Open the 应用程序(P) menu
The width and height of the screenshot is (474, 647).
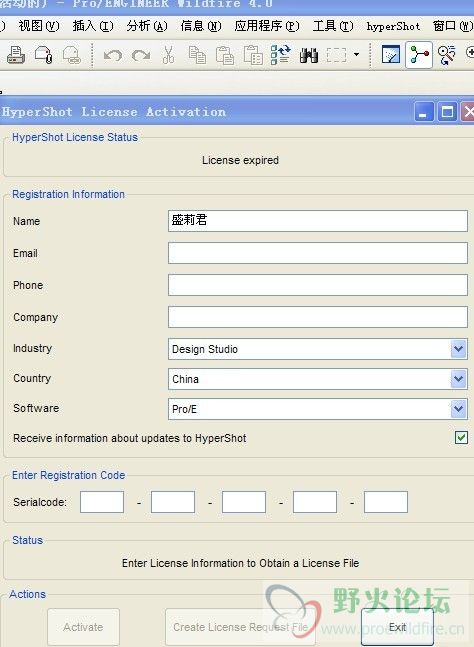(x=267, y=26)
